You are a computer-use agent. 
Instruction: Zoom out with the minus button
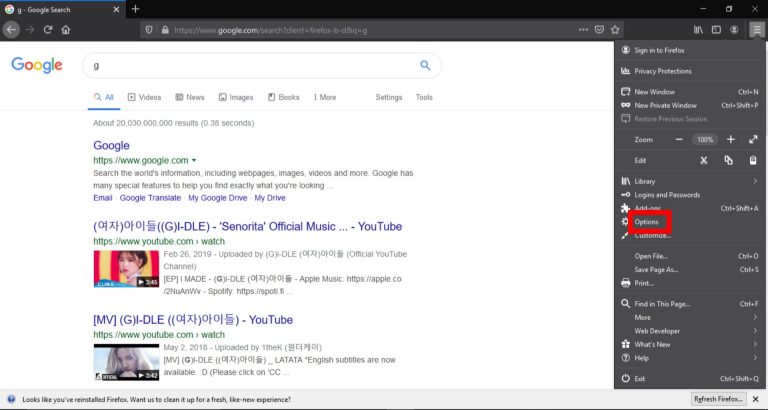pyautogui.click(x=679, y=140)
